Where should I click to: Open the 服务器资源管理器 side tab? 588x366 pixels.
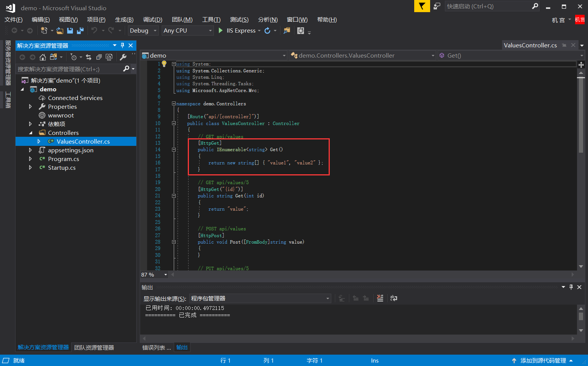[8, 63]
